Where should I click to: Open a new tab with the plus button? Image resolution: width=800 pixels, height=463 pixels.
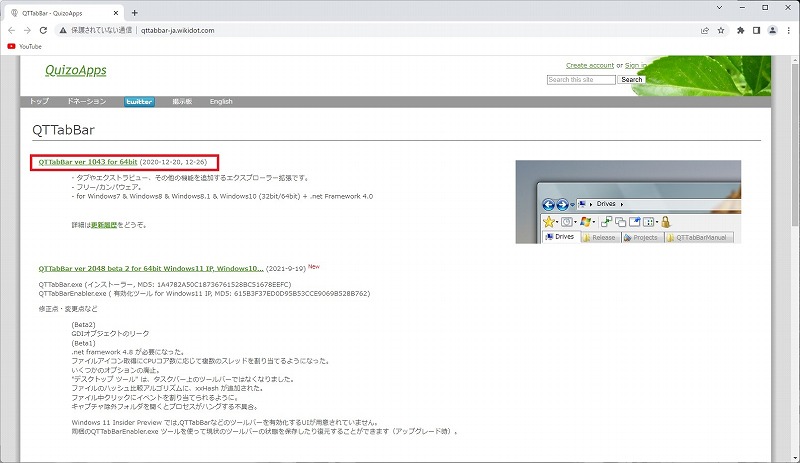135,13
